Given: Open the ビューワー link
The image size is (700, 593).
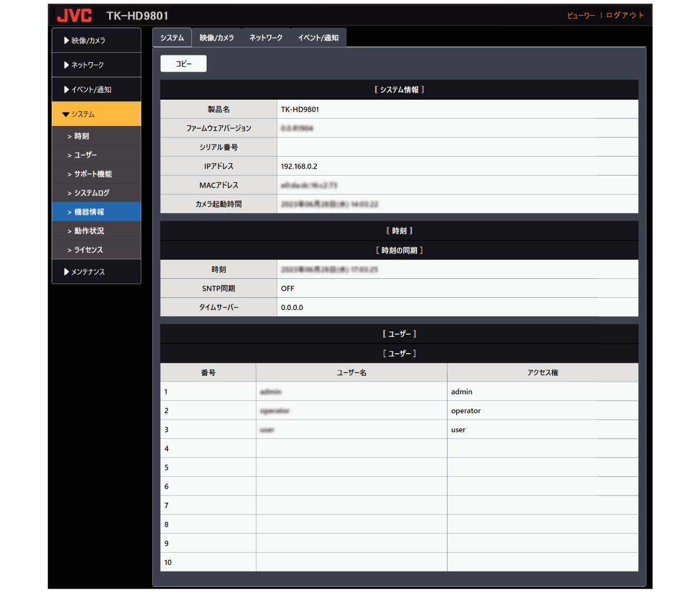Looking at the screenshot, I should point(581,15).
